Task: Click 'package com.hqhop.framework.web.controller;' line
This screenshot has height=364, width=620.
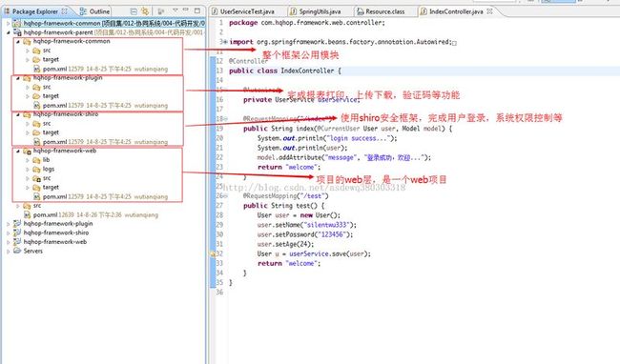Action: (307, 23)
